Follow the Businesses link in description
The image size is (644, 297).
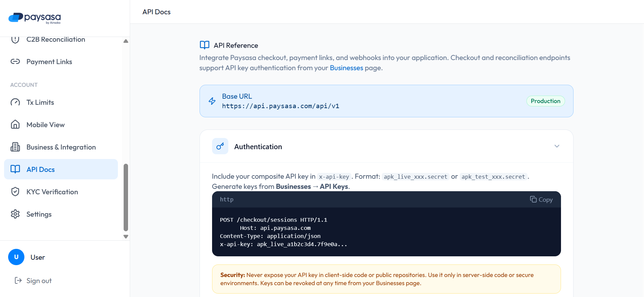pos(346,68)
